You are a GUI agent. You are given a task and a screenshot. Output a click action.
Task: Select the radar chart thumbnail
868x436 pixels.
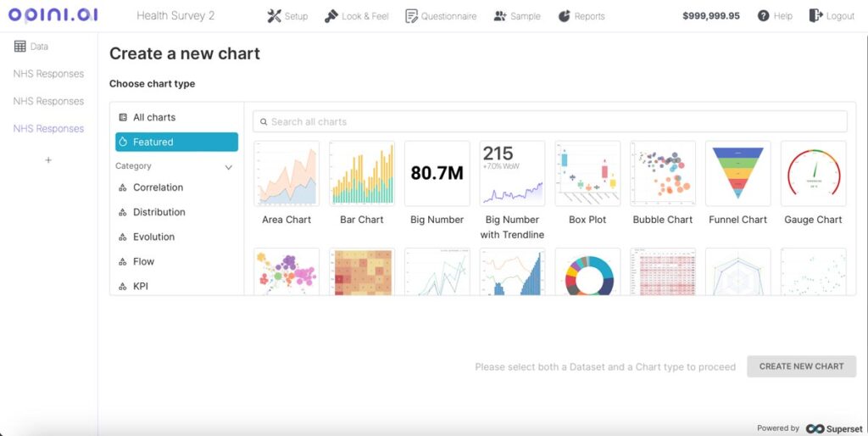[x=738, y=271]
